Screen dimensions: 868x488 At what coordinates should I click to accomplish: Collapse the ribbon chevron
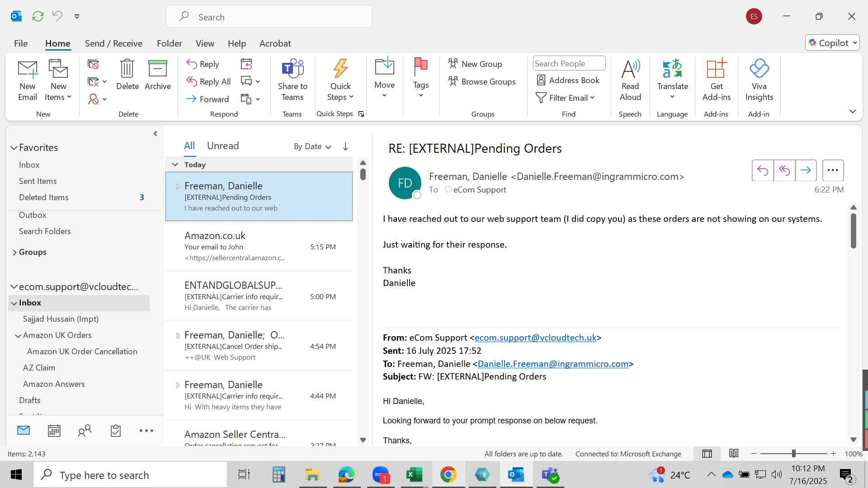click(x=853, y=112)
